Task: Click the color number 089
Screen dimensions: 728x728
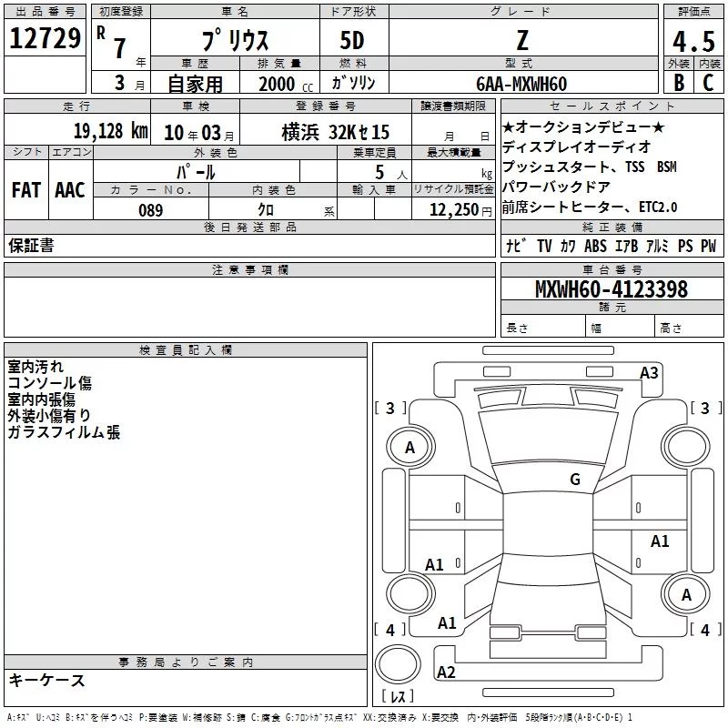Action: tap(150, 210)
